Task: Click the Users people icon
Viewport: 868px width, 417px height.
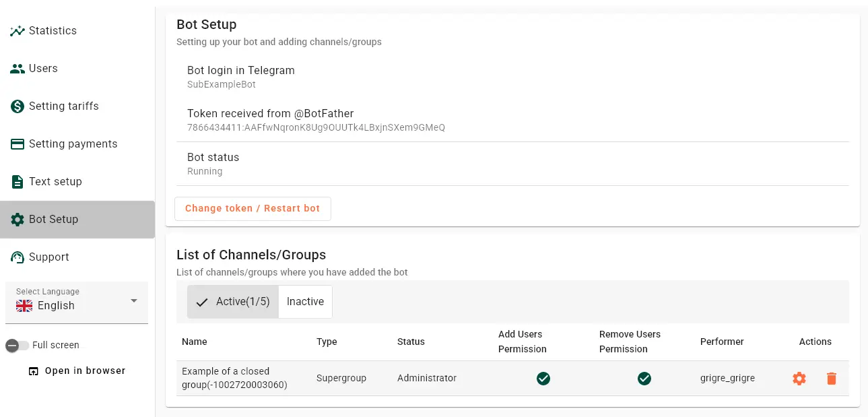Action: 18,69
